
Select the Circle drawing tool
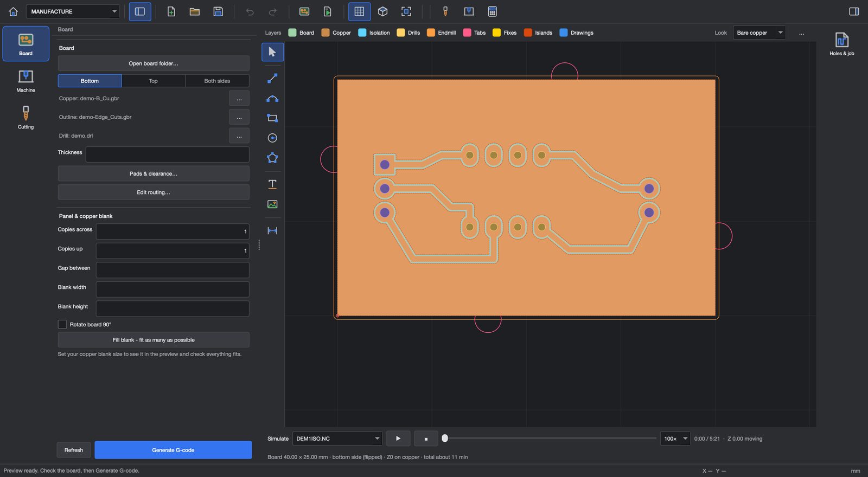(272, 138)
